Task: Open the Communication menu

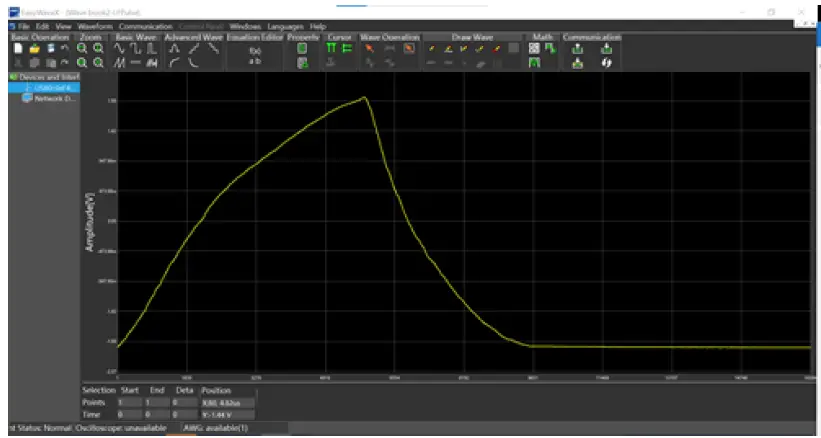Action: point(145,26)
